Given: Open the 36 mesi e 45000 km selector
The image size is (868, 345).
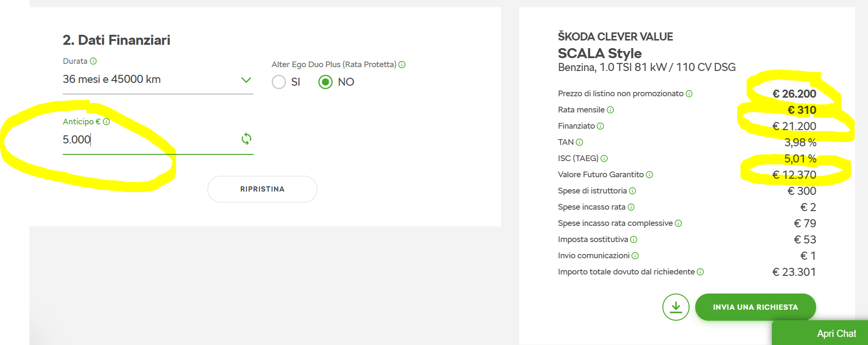Looking at the screenshot, I should pos(158,80).
